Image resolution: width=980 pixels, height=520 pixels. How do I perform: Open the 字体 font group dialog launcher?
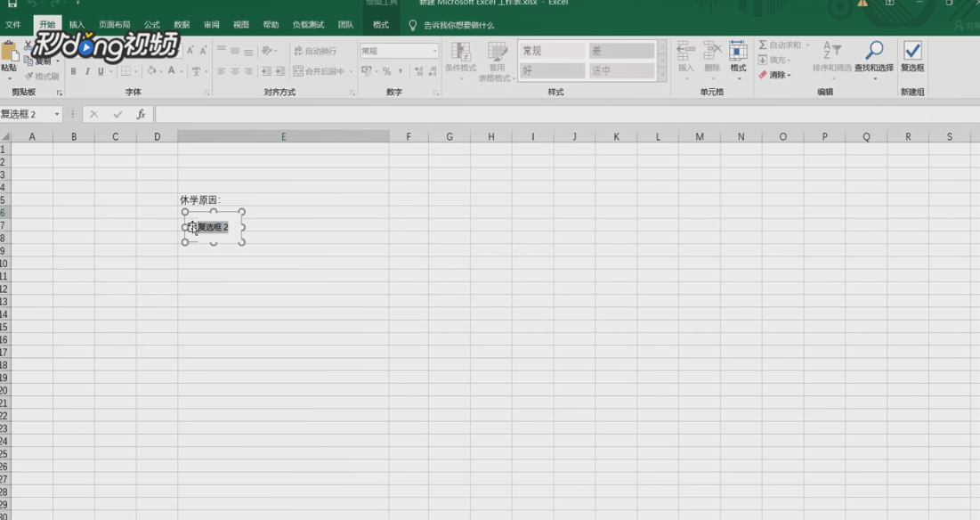207,93
